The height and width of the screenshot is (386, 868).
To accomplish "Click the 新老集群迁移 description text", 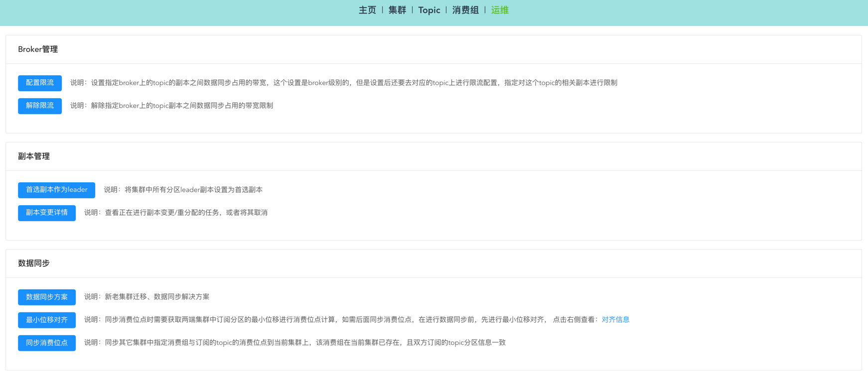I will 147,297.
